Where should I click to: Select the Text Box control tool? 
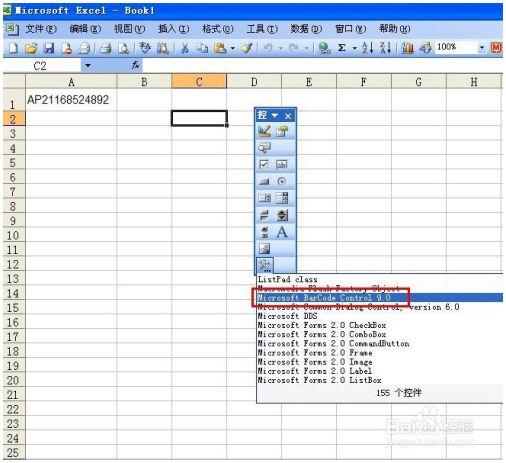point(282,164)
